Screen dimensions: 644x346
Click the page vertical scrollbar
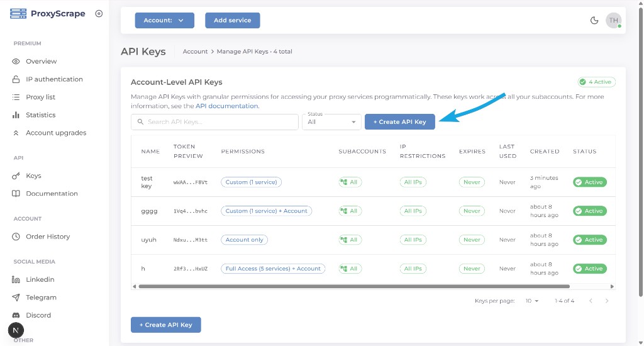coord(641,152)
